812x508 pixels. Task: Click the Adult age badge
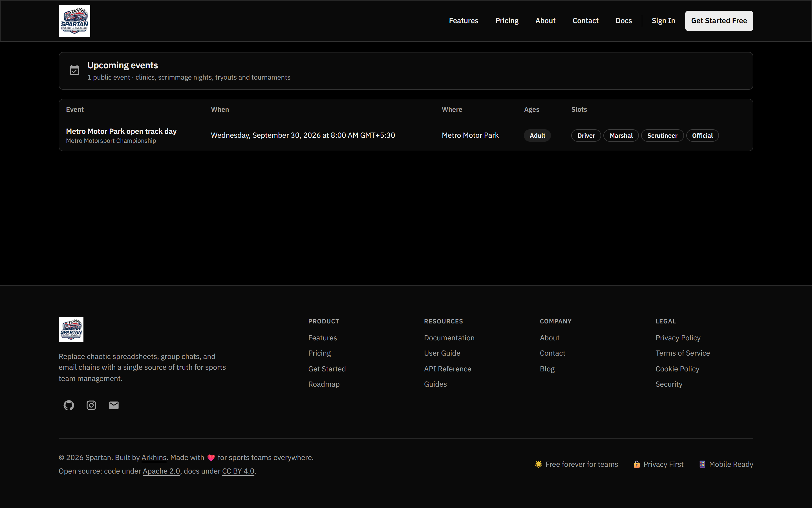tap(537, 135)
